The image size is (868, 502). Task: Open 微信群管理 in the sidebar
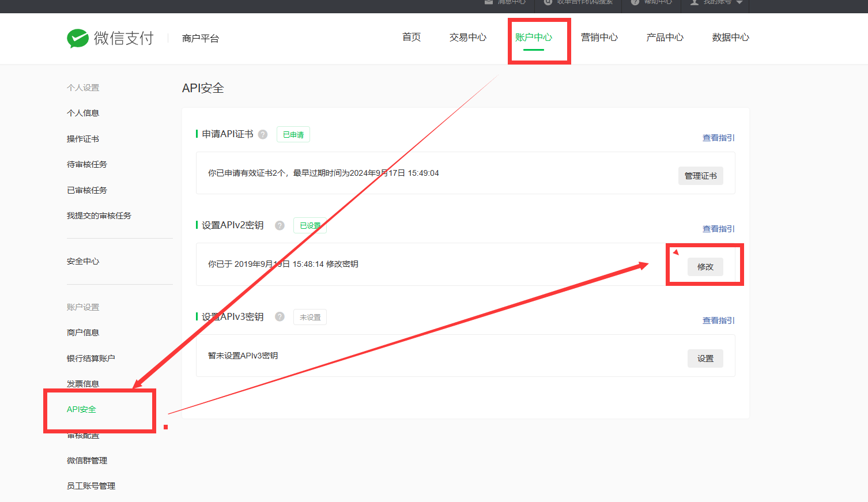pyautogui.click(x=87, y=461)
